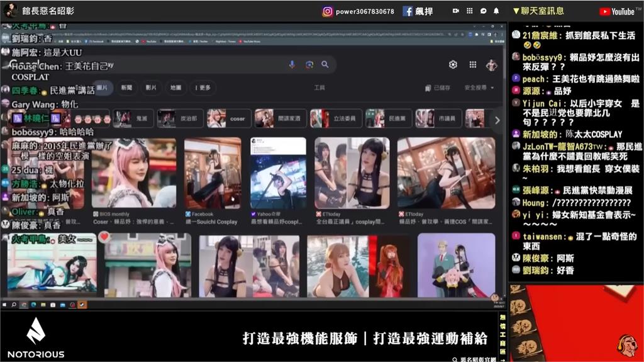Open the Google settings gear
The width and height of the screenshot is (644, 362).
tap(453, 65)
